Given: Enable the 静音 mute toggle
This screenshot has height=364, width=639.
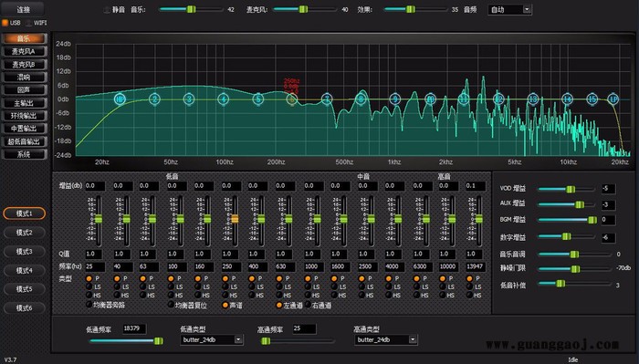Looking at the screenshot, I should [107, 10].
